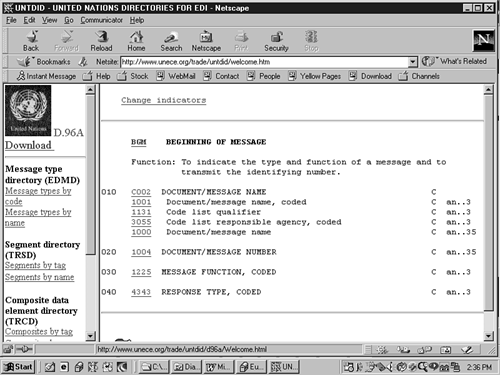Image resolution: width=500 pixels, height=375 pixels.
Task: Follow the Change indicators link
Action: click(164, 100)
